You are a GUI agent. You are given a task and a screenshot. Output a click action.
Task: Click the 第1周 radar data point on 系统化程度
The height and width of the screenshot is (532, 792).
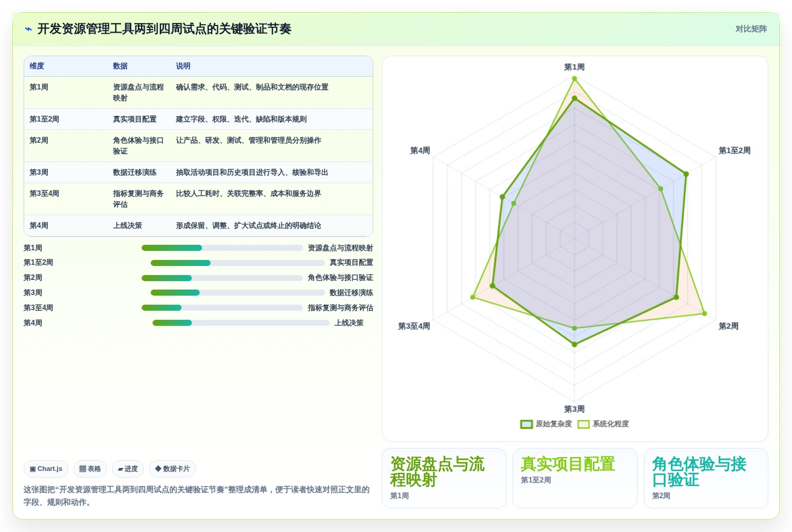tap(574, 79)
